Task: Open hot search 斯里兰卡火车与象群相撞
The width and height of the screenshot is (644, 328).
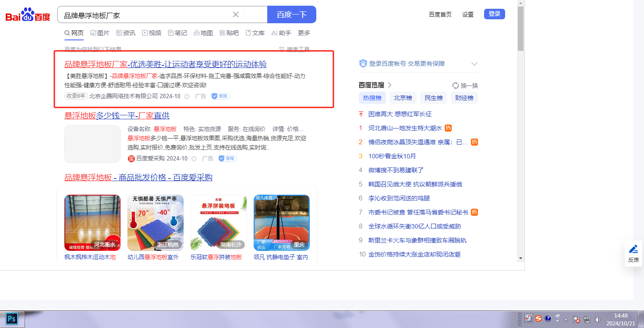Action: [418, 240]
